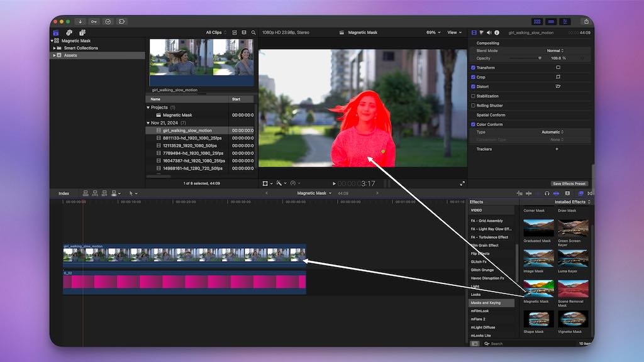Uncheck the Crop checkbox
The image size is (644, 362).
click(473, 77)
